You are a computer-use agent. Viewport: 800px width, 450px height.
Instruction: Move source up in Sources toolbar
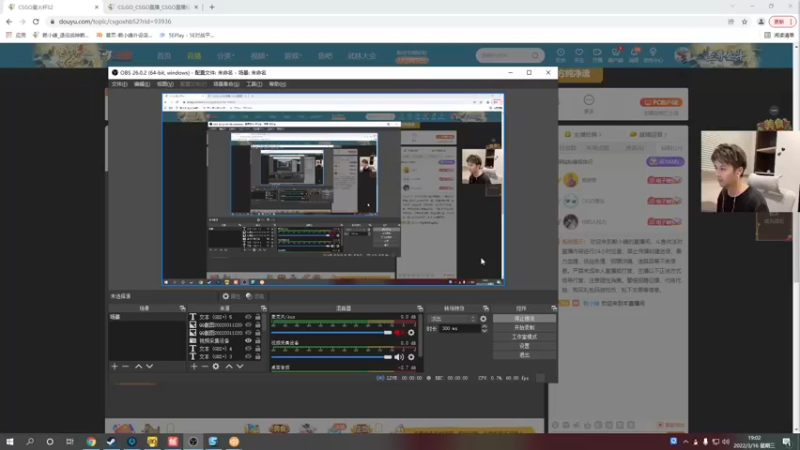pos(229,366)
